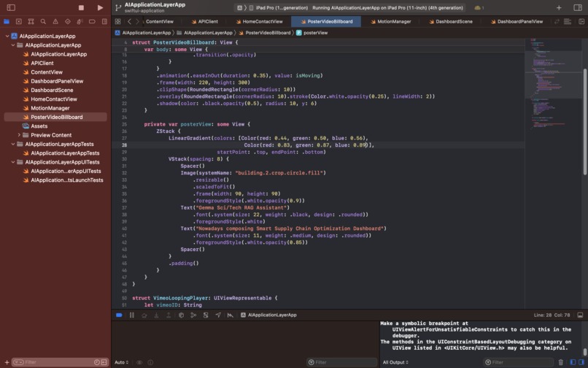The width and height of the screenshot is (588, 368).
Task: Select the Project navigator folder icon
Action: [x=7, y=21]
